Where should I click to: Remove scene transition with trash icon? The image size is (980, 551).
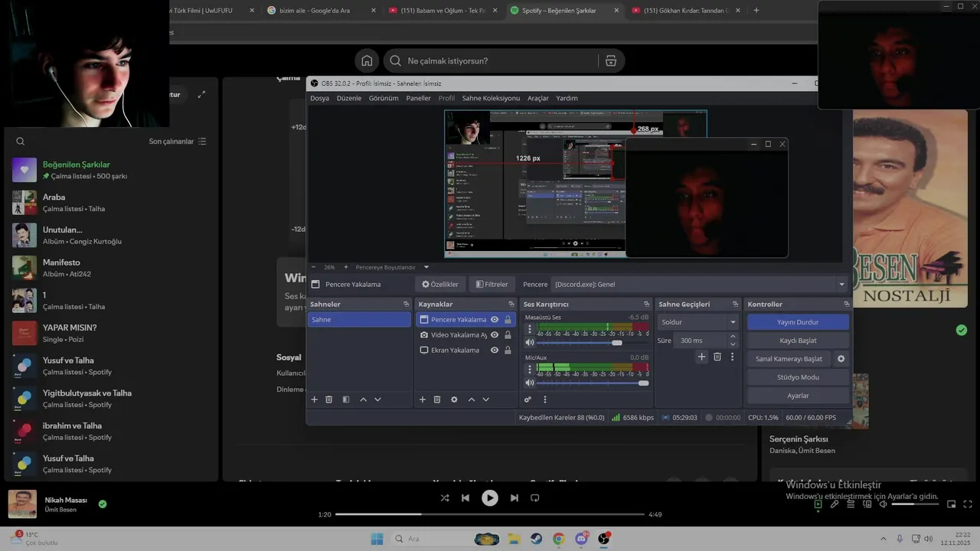tap(717, 357)
